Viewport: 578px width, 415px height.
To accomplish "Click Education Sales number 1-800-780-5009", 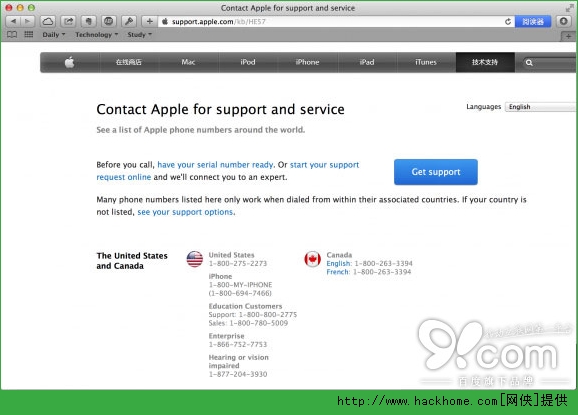I will [x=258, y=323].
